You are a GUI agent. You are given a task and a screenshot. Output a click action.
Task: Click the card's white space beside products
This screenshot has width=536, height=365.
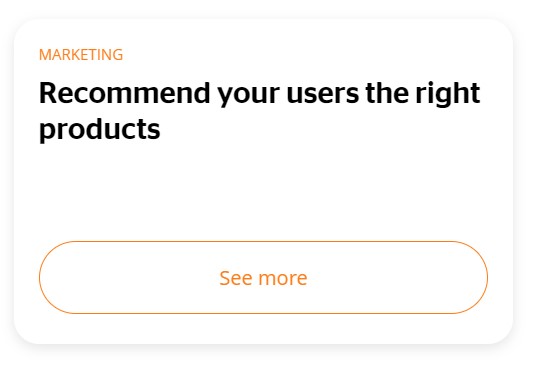point(325,130)
